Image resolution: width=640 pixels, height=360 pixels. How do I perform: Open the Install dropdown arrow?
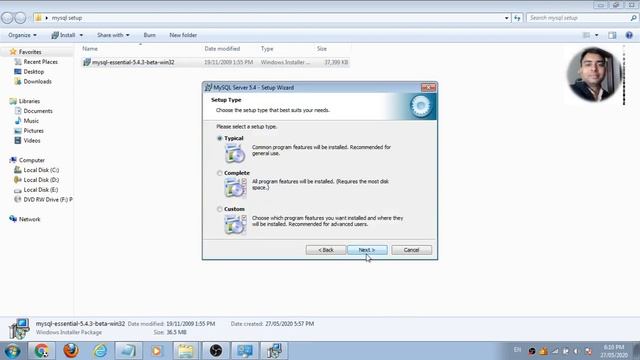click(x=81, y=35)
